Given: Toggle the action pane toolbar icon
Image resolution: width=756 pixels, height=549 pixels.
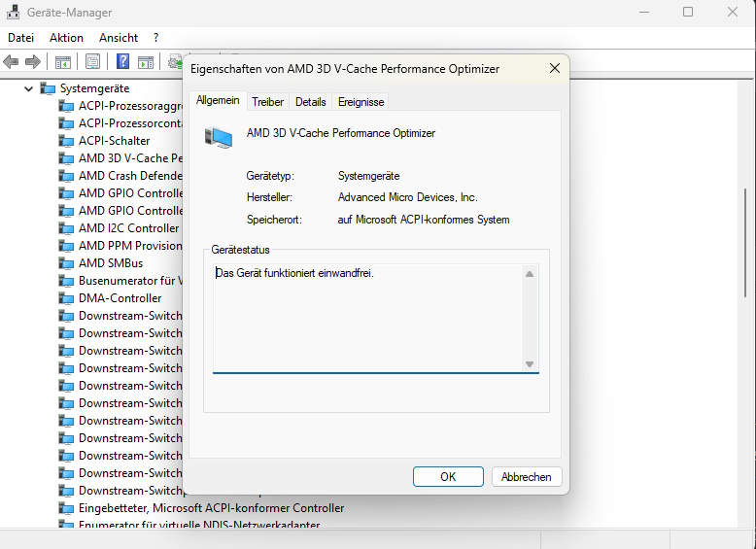Looking at the screenshot, I should pos(146,61).
